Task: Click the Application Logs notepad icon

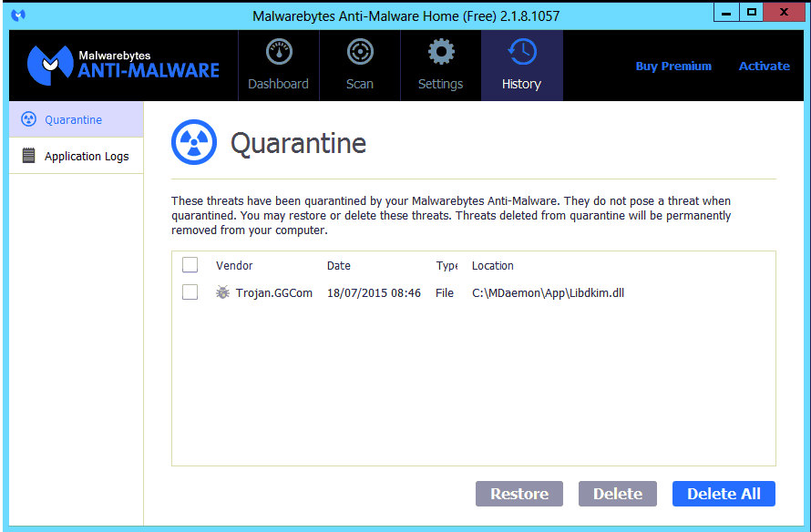Action: click(28, 156)
